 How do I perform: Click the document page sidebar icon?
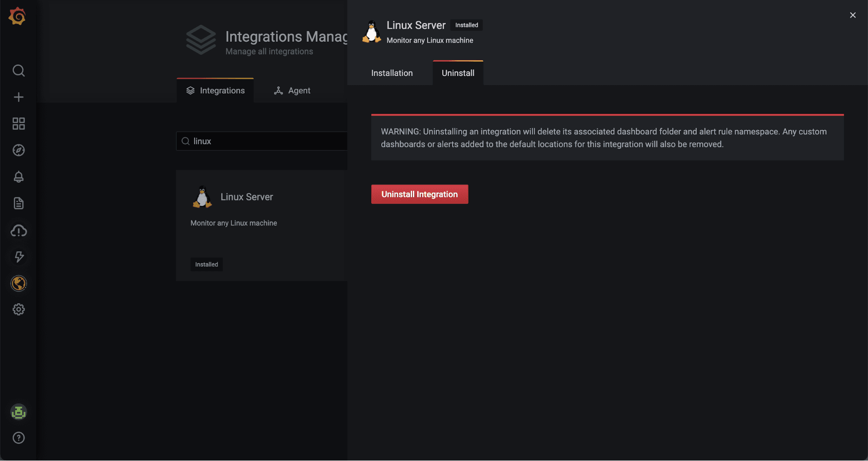tap(18, 203)
